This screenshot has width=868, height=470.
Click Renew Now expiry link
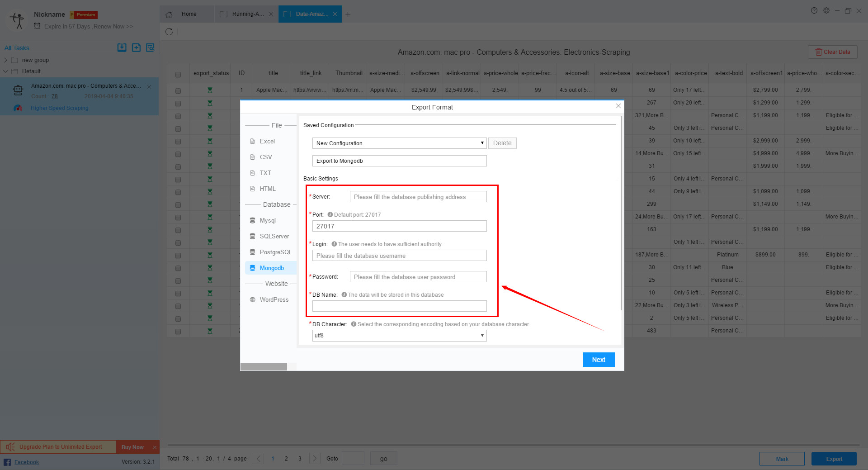pyautogui.click(x=113, y=27)
